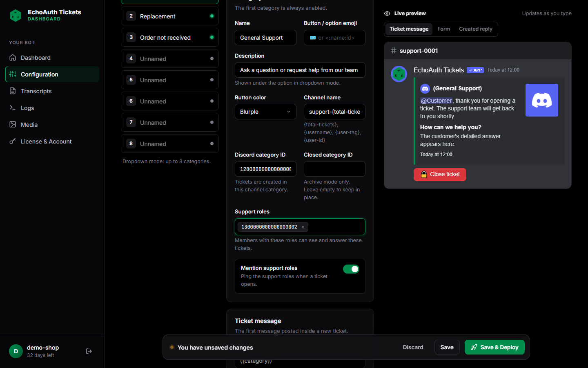Click the red Close ticket button
The width and height of the screenshot is (588, 368).
pyautogui.click(x=440, y=175)
